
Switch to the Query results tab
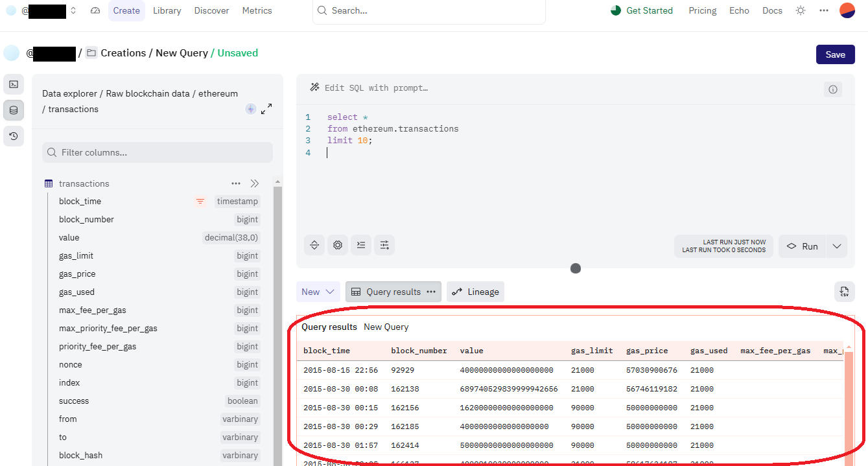(x=393, y=292)
